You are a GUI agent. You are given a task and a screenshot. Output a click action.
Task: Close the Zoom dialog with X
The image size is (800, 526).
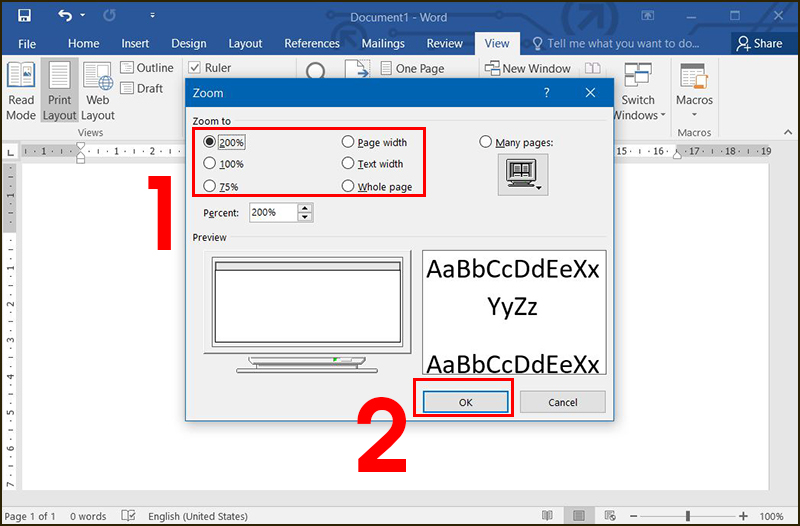pos(590,92)
